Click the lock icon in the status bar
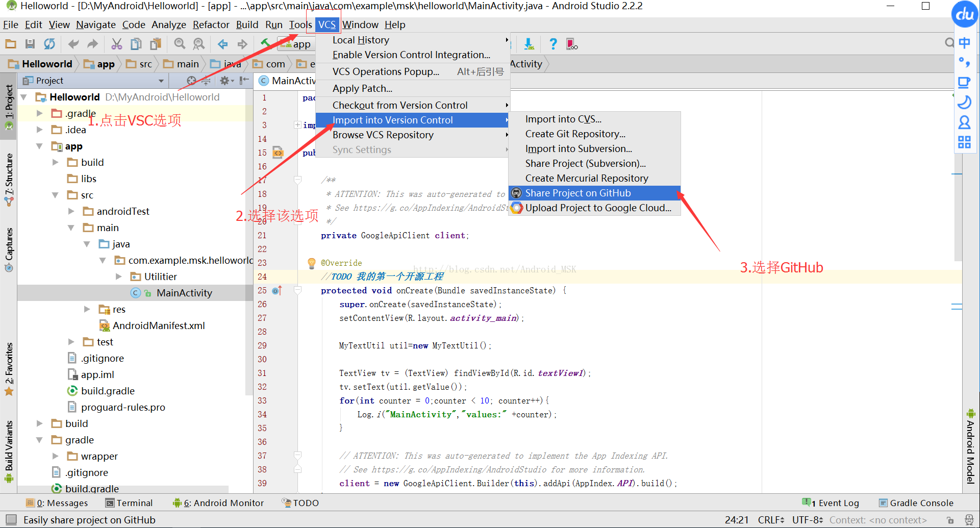 point(950,520)
